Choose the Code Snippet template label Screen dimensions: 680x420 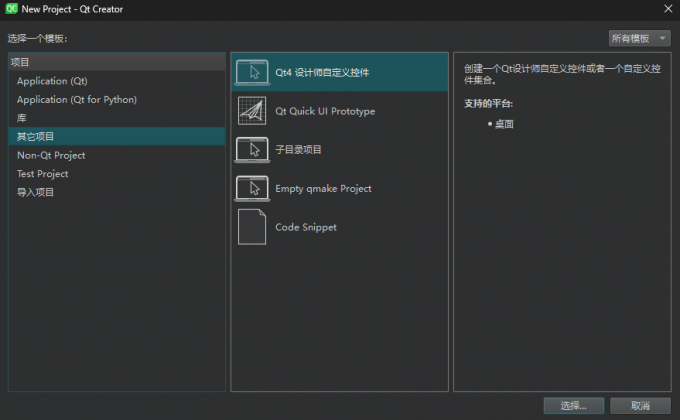point(306,227)
